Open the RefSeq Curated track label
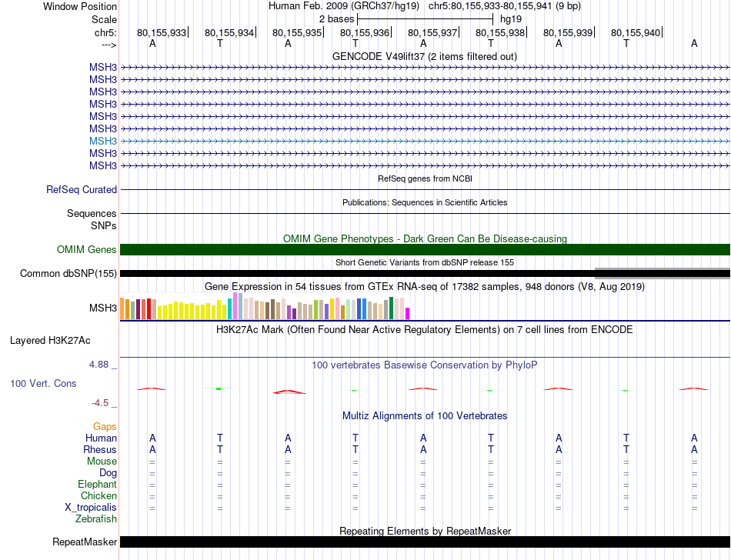731x560 pixels. pyautogui.click(x=82, y=189)
